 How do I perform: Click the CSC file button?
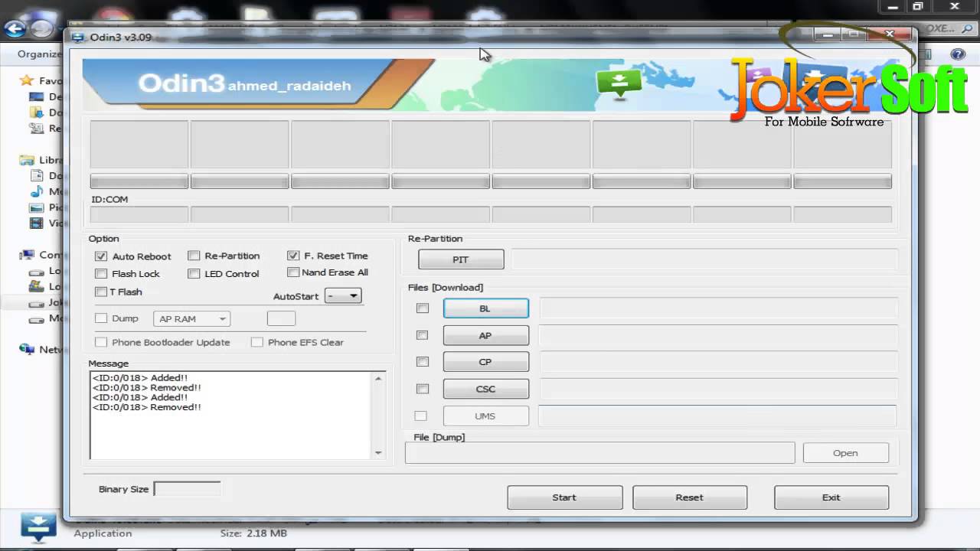point(485,389)
